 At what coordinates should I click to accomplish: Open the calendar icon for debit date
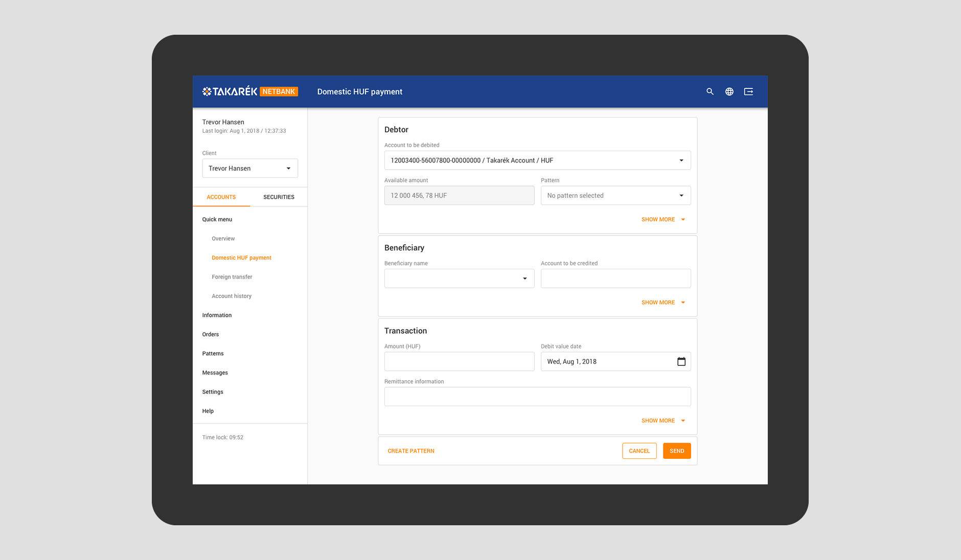point(681,361)
